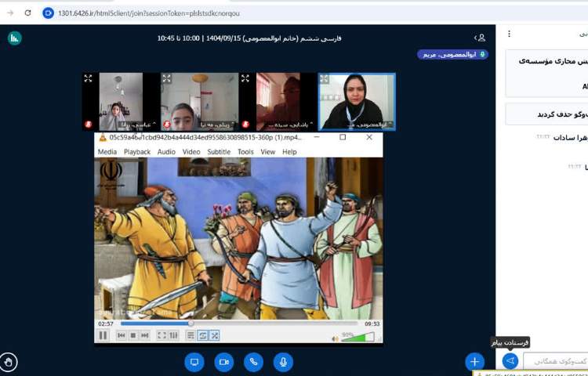This screenshot has width=588, height=376.
Task: Open the chat panel three-dot options menu
Action: click(509, 34)
